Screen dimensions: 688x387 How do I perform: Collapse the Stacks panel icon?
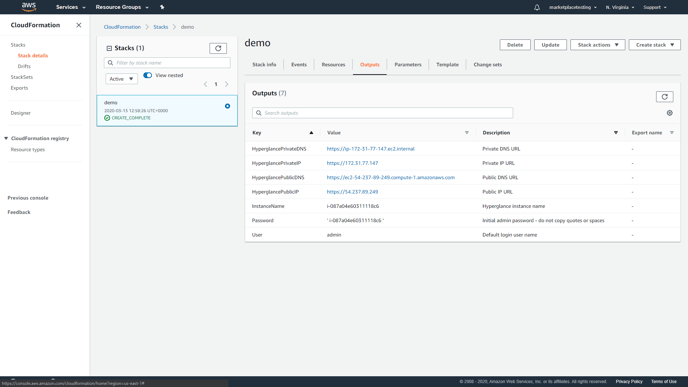(x=109, y=48)
